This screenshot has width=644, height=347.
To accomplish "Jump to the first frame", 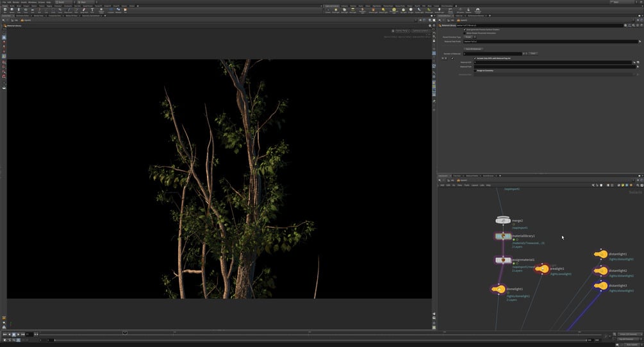I will click(x=4, y=334).
